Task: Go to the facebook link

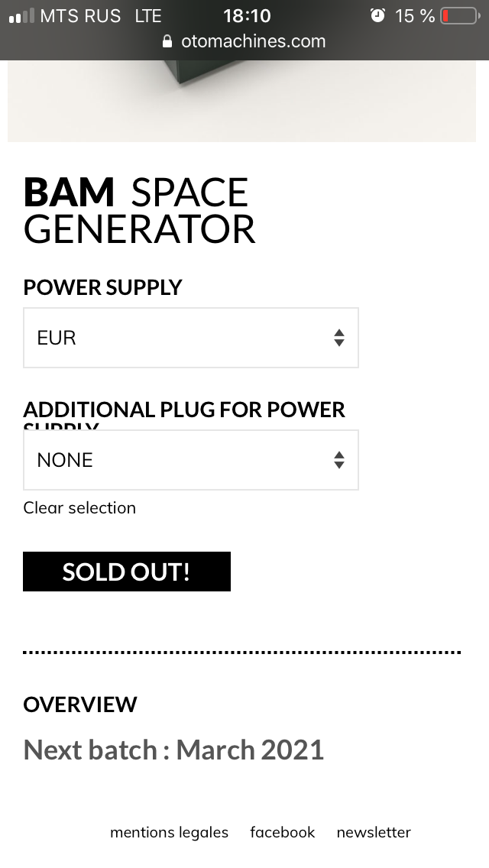Action: (x=282, y=832)
